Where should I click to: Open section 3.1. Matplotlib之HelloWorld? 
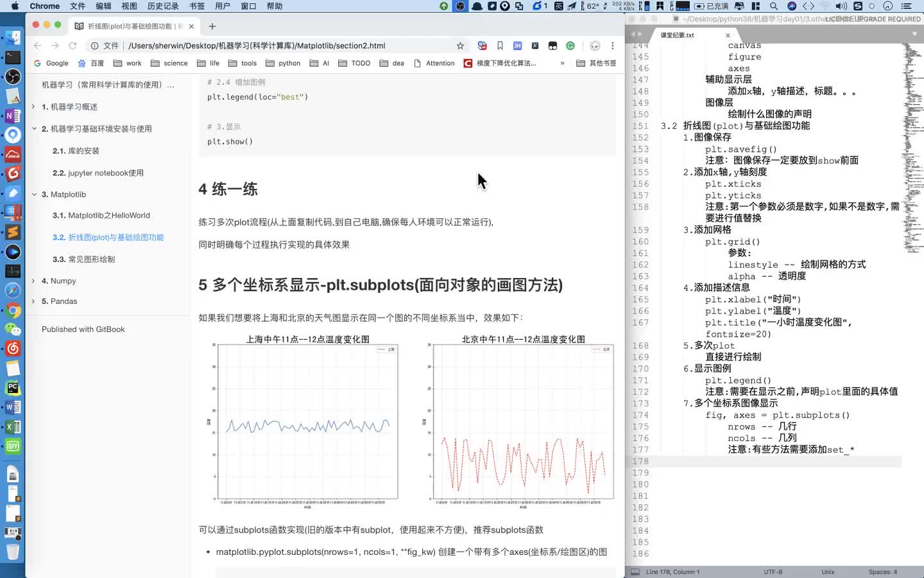tap(101, 215)
